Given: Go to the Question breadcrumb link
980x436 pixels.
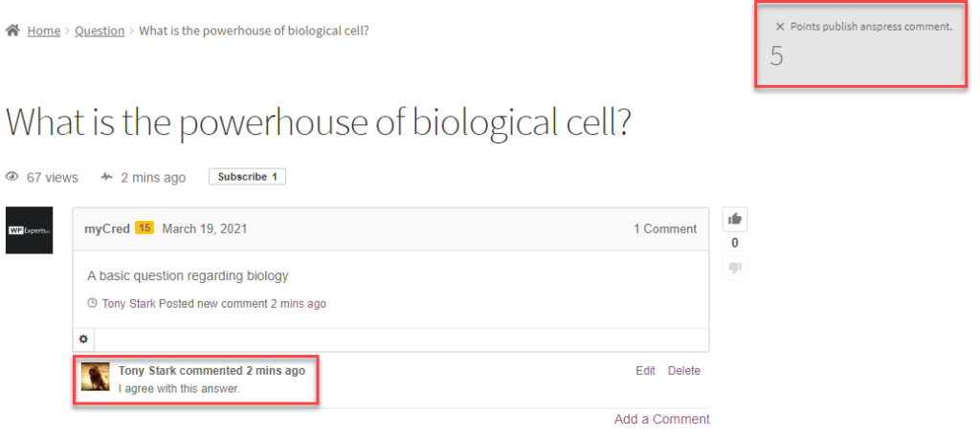Looking at the screenshot, I should (x=100, y=31).
